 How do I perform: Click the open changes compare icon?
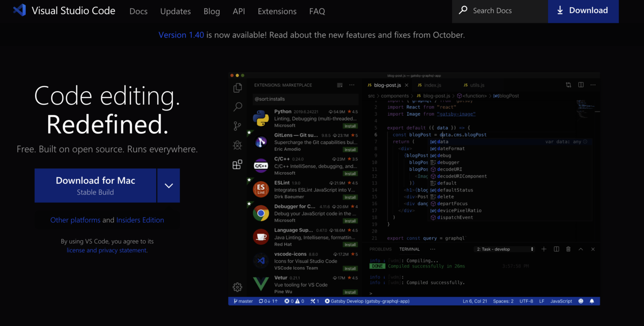tap(569, 85)
